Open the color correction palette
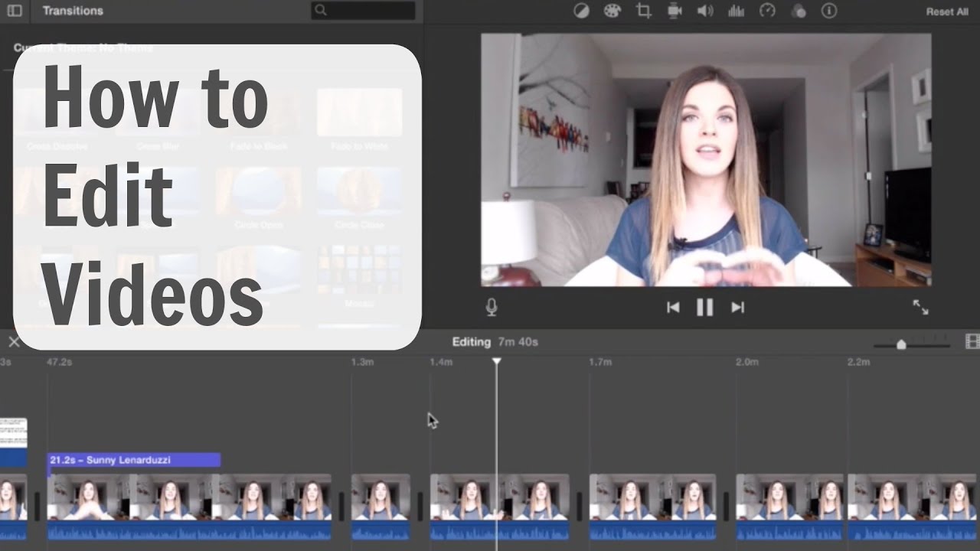This screenshot has width=980, height=551. pos(612,11)
